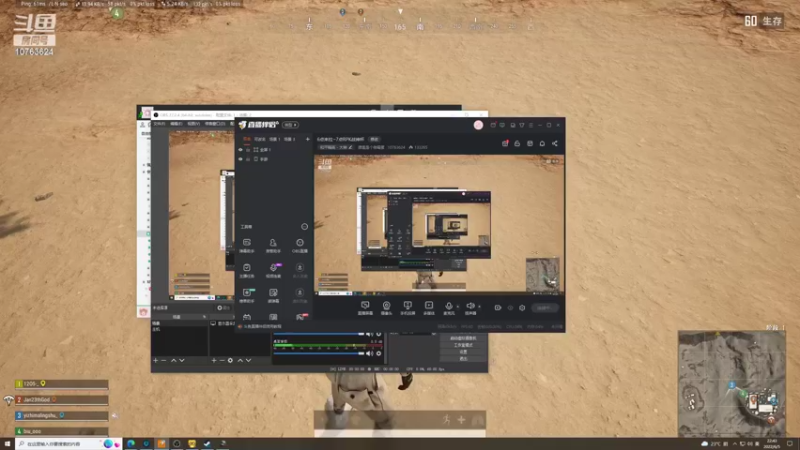This screenshot has height=450, width=800.
Task: Click the record icon beside the start button
Action: point(498,308)
